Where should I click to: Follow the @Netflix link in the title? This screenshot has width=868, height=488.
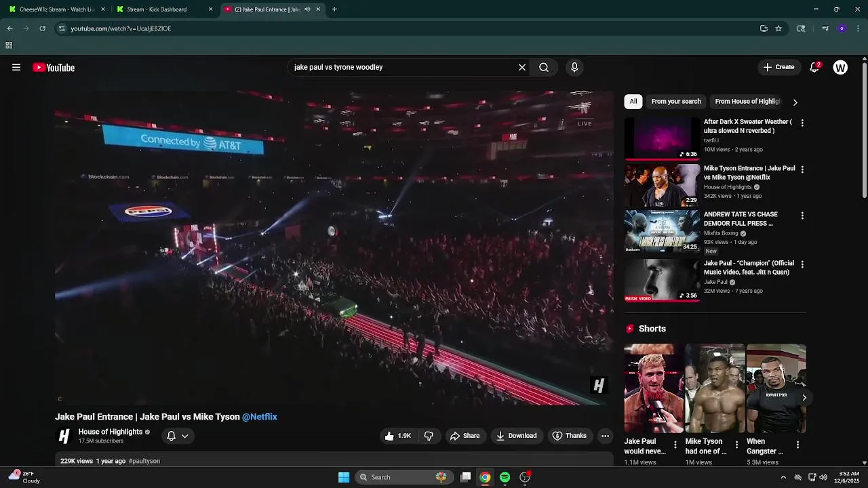(260, 417)
